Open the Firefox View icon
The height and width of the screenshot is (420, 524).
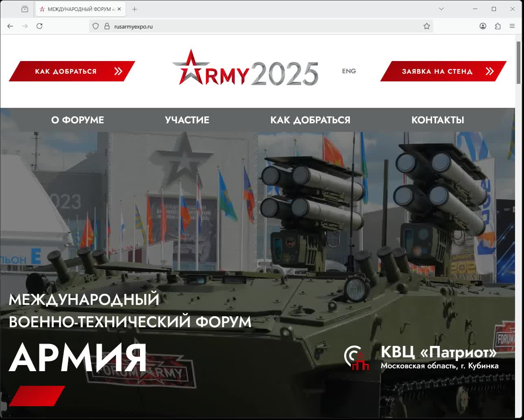[x=25, y=9]
